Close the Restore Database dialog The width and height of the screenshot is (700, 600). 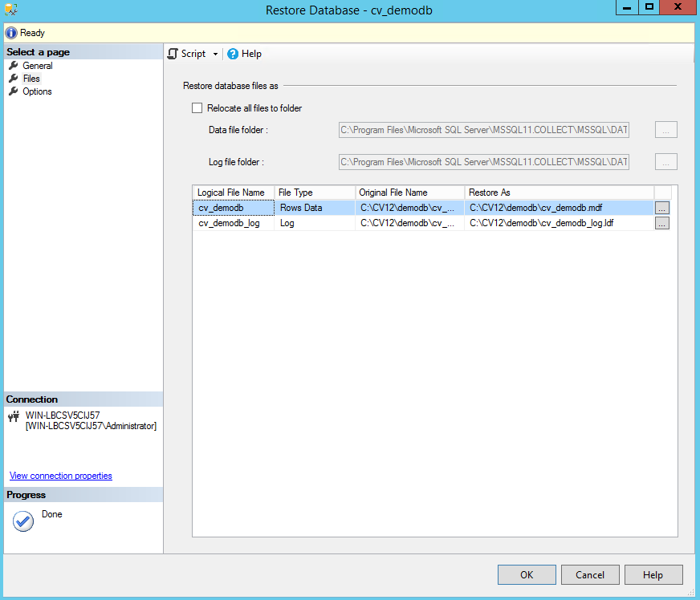[678, 7]
